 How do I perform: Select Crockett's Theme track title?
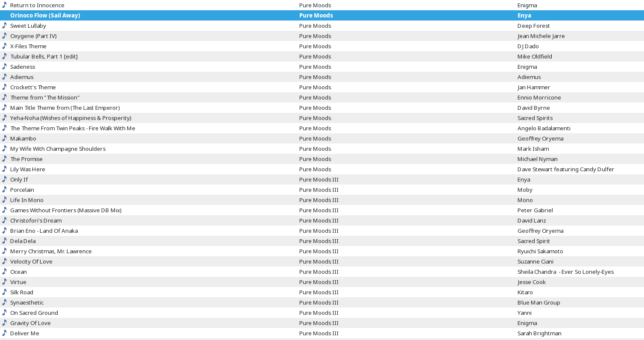(33, 87)
